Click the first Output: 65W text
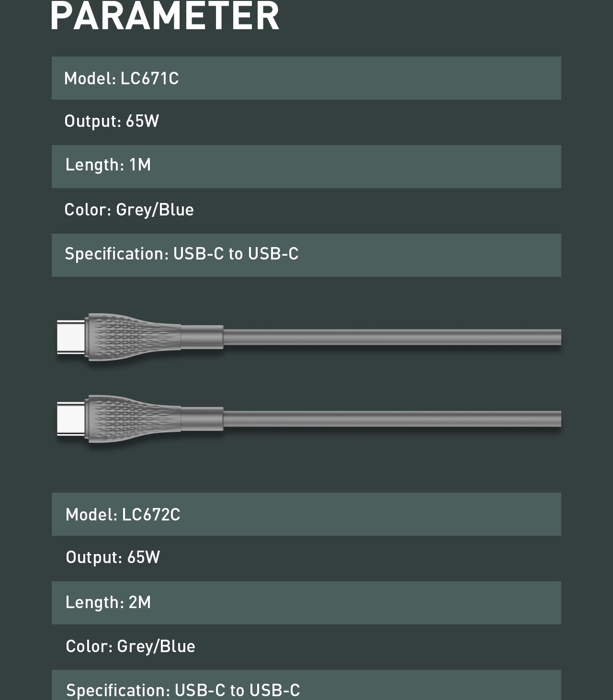 coord(112,121)
